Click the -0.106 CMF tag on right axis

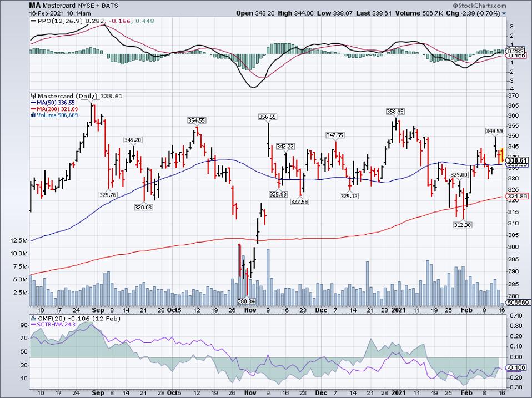[517, 368]
